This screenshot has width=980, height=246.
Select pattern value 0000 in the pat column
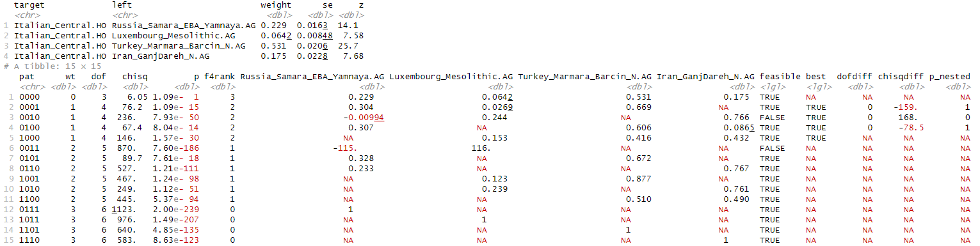click(x=29, y=96)
